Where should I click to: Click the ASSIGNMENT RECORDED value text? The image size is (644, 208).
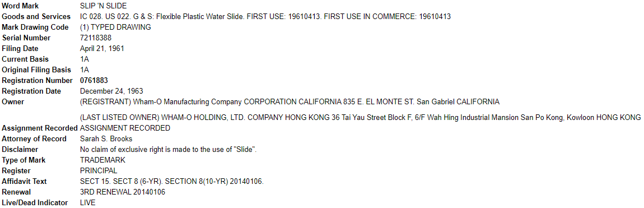tap(125, 128)
